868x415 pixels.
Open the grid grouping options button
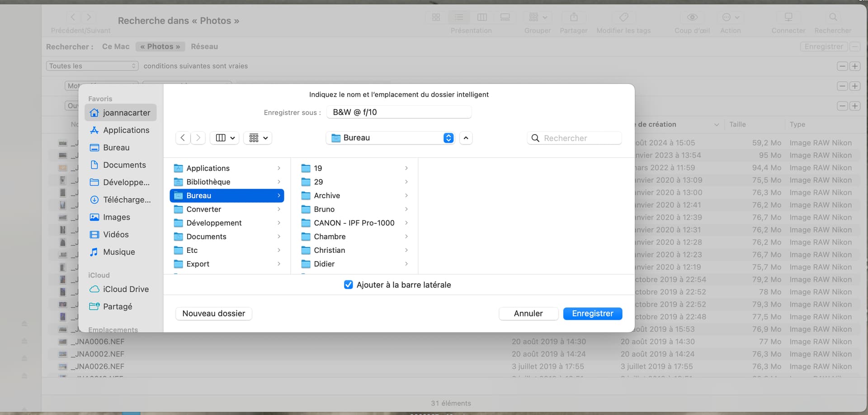pyautogui.click(x=258, y=138)
